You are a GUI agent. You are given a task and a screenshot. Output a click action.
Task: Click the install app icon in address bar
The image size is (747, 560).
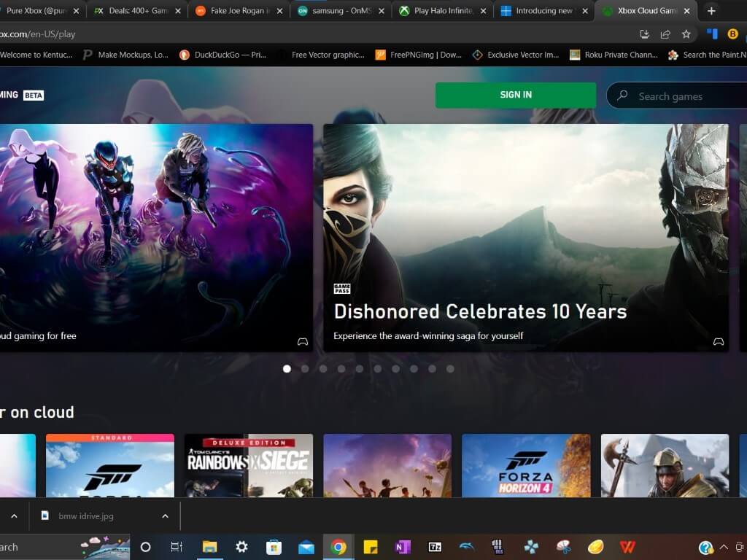[x=644, y=34]
